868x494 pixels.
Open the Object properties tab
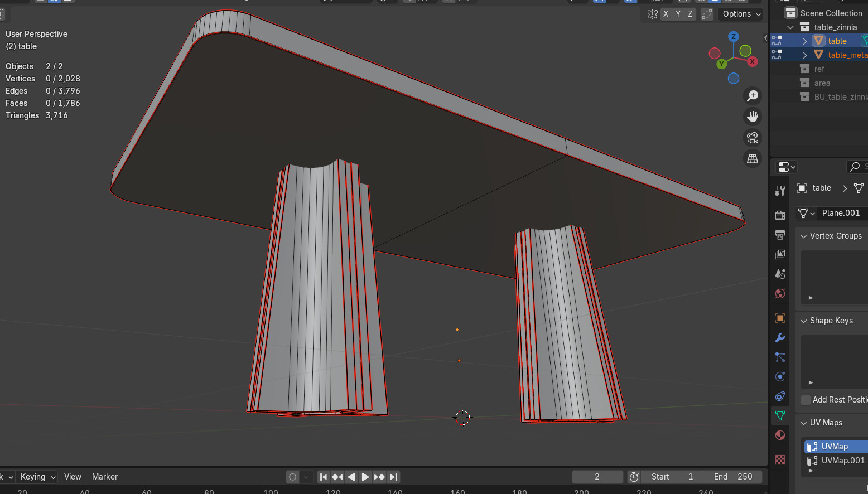tap(780, 318)
